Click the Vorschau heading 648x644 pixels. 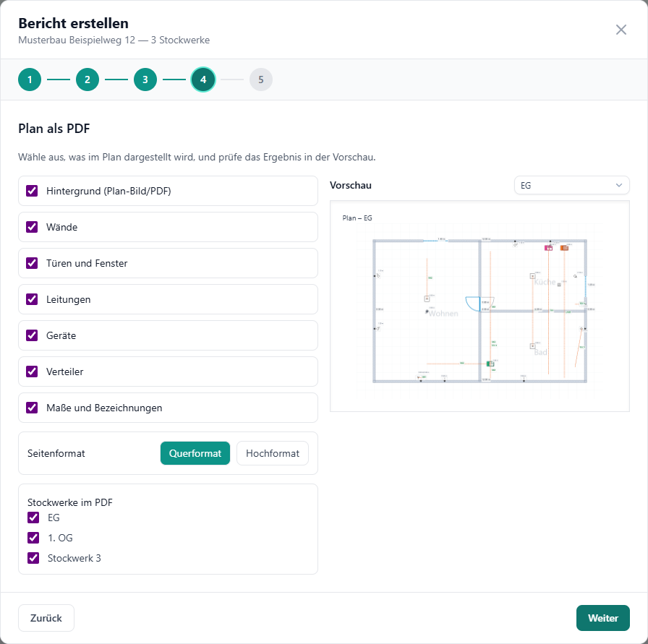(x=351, y=186)
